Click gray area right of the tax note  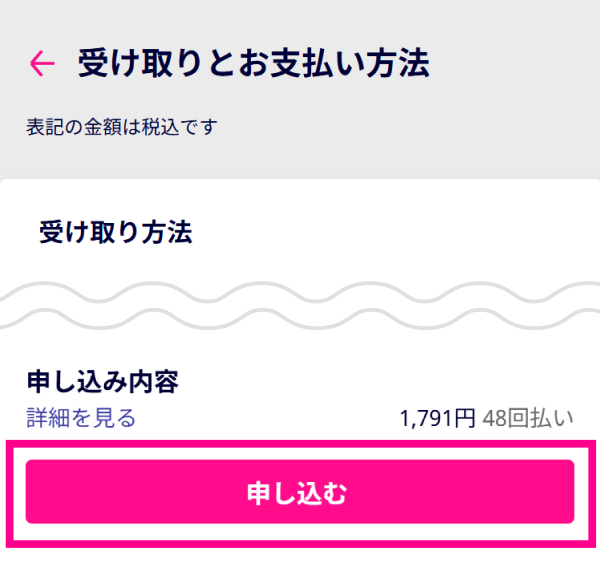click(420, 127)
